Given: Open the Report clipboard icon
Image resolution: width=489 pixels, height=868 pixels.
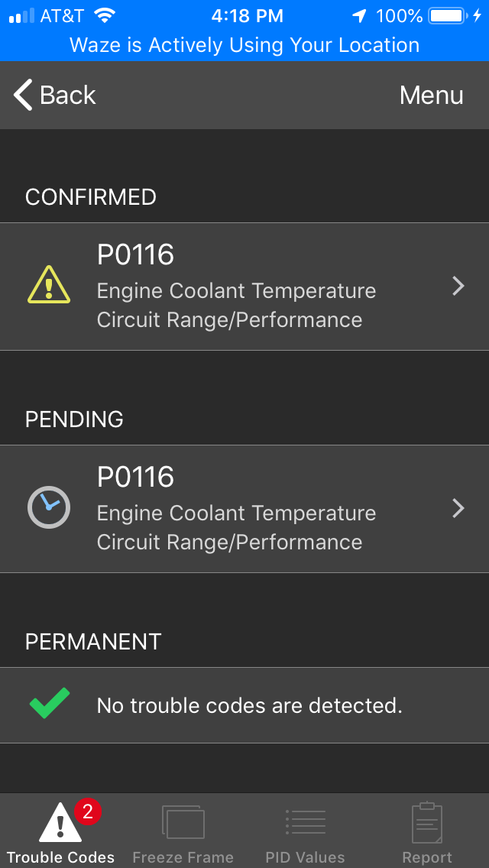Looking at the screenshot, I should pyautogui.click(x=427, y=822).
